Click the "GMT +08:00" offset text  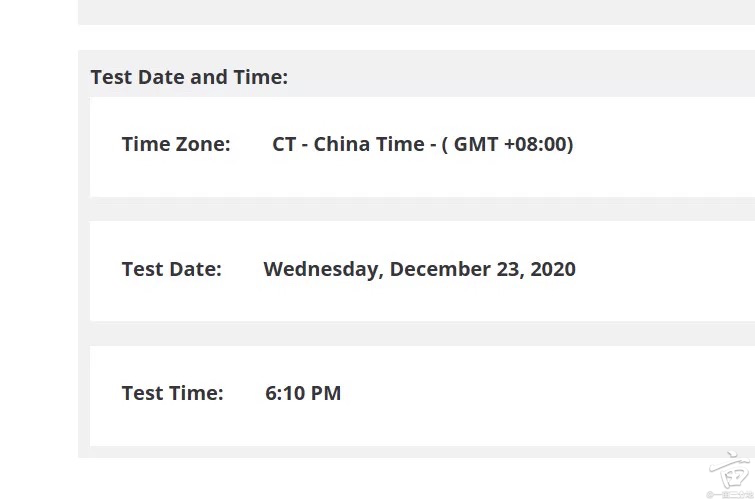point(512,144)
